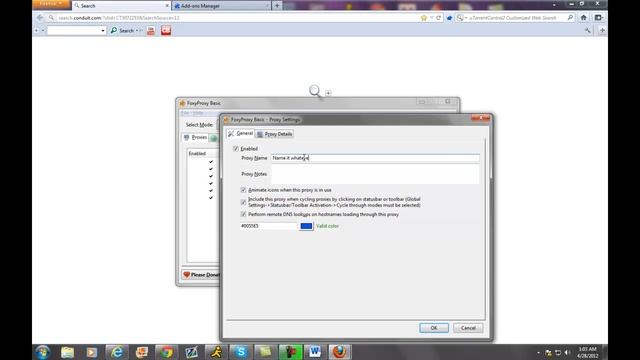The width and height of the screenshot is (640, 360).
Task: Switch to the Search browser tab
Action: [x=121, y=6]
